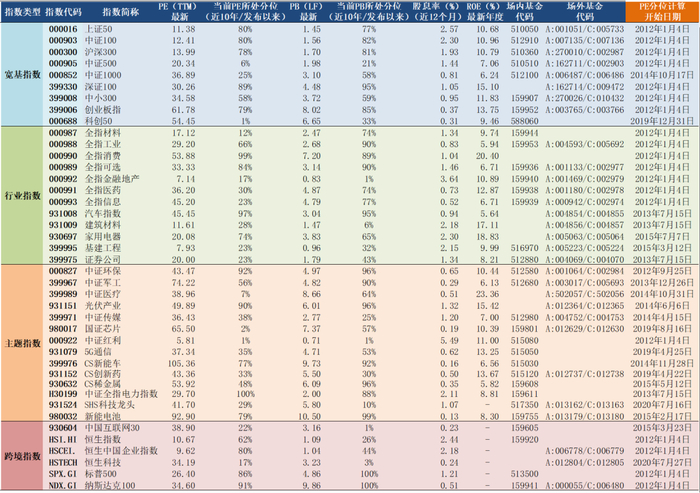Click index name SHS科技龙头
Screen dimensions: 700x493
click(110, 405)
